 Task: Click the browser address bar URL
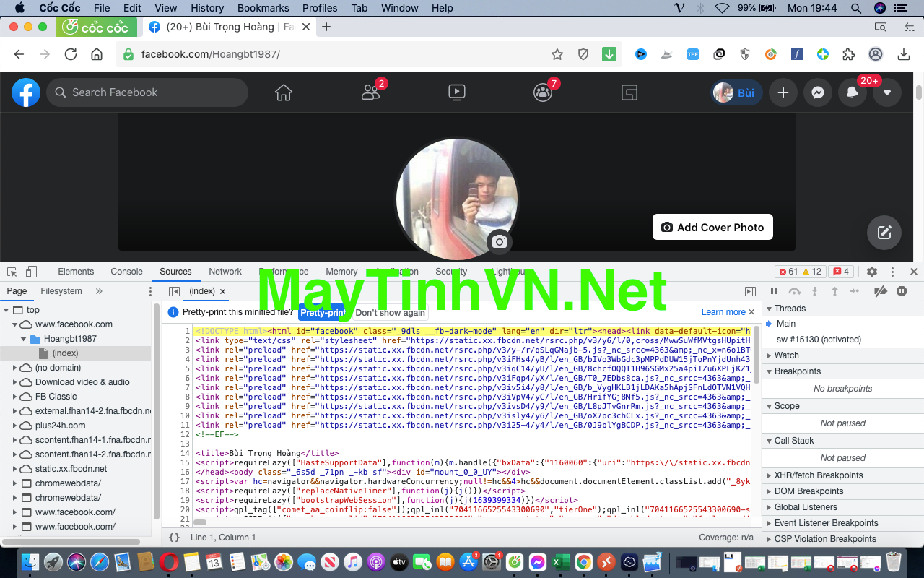(210, 54)
